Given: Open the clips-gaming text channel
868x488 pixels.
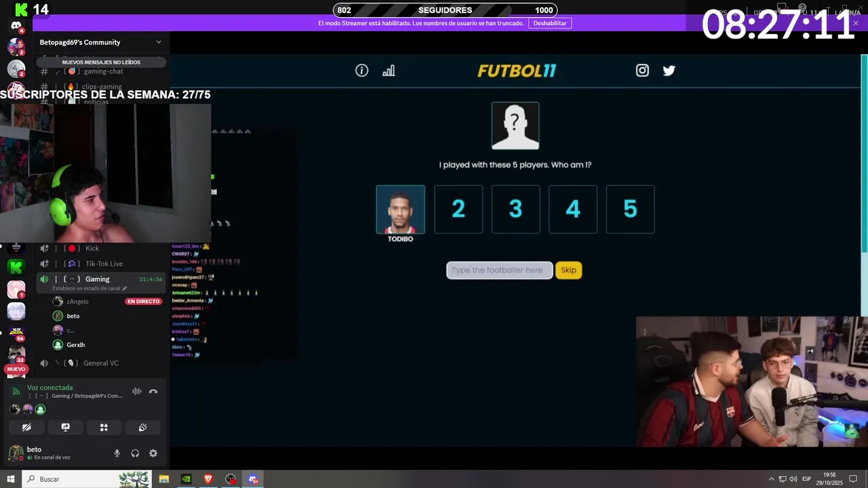Looking at the screenshot, I should coord(101,87).
